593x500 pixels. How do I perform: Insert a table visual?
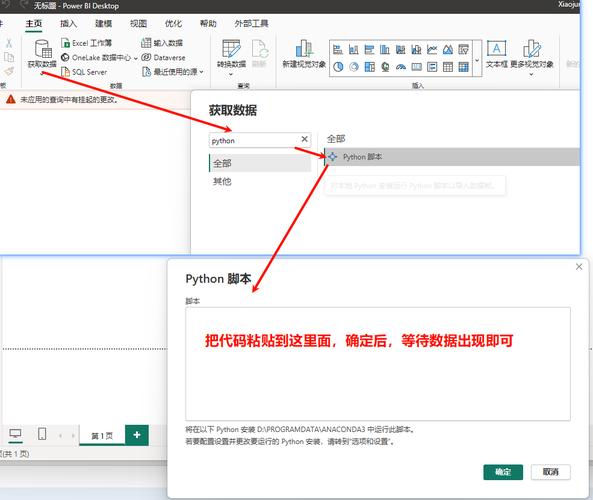click(448, 67)
